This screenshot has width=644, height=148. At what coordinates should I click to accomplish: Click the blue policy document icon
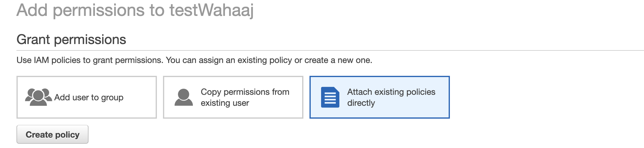(330, 97)
